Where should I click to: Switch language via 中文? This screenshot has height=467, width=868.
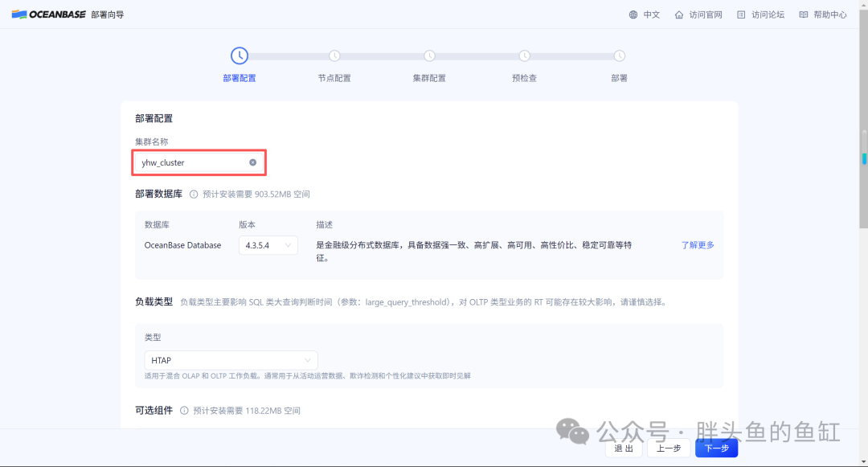(x=652, y=15)
